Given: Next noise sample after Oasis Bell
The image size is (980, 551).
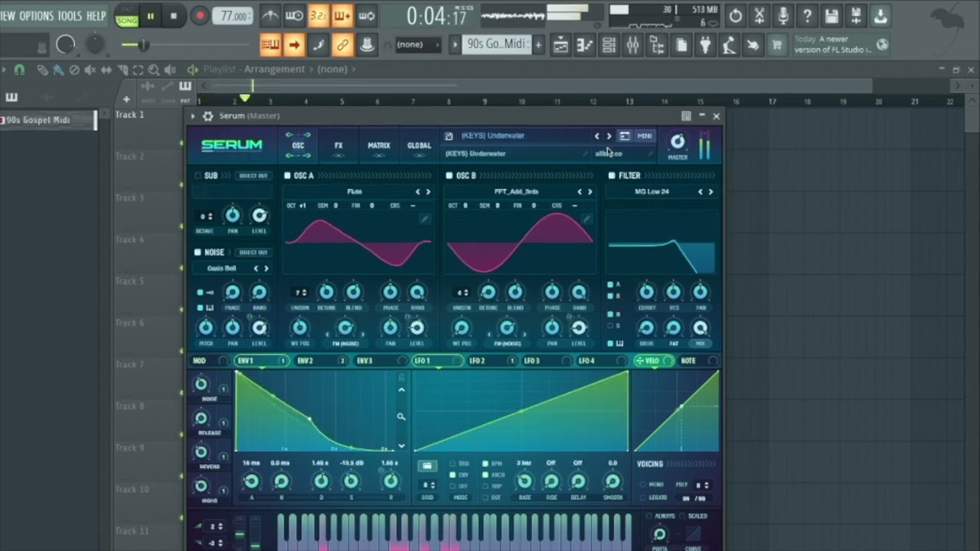Looking at the screenshot, I should [x=266, y=269].
